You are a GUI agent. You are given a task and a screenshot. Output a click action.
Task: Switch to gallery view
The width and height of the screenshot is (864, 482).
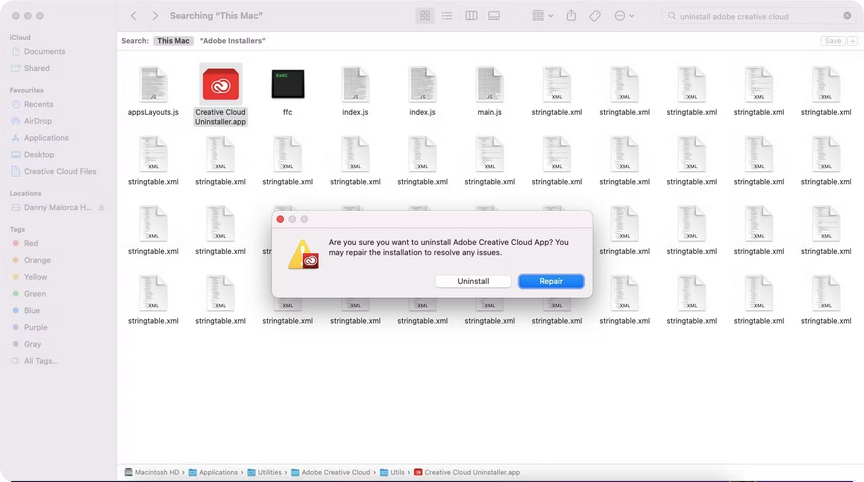(494, 16)
